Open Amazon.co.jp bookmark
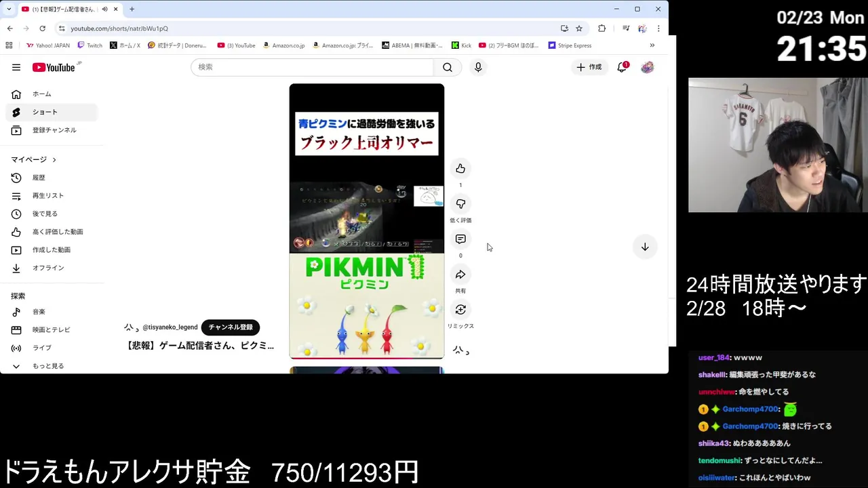 (x=283, y=45)
